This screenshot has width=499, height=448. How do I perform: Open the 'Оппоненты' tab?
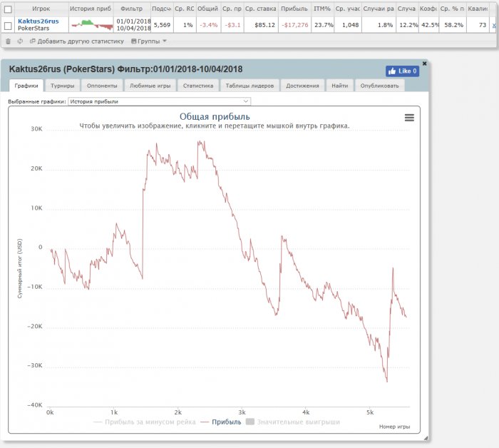(x=102, y=86)
